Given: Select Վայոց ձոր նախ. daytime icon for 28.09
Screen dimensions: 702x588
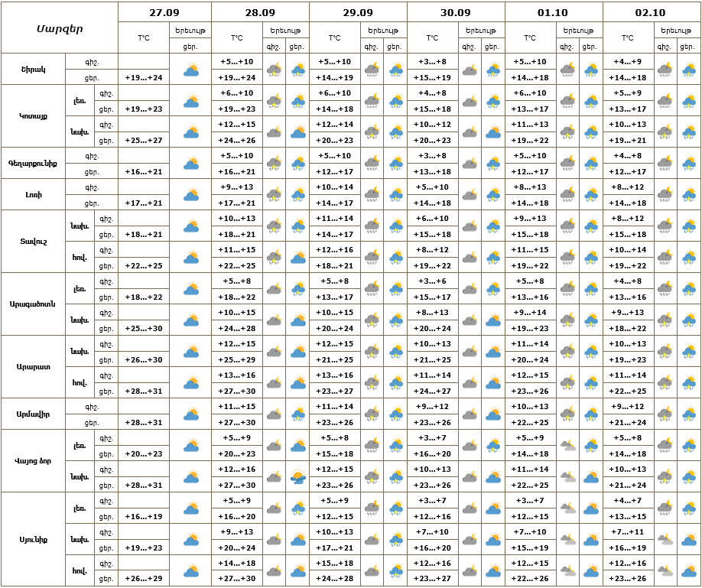Looking at the screenshot, I should click(297, 478).
